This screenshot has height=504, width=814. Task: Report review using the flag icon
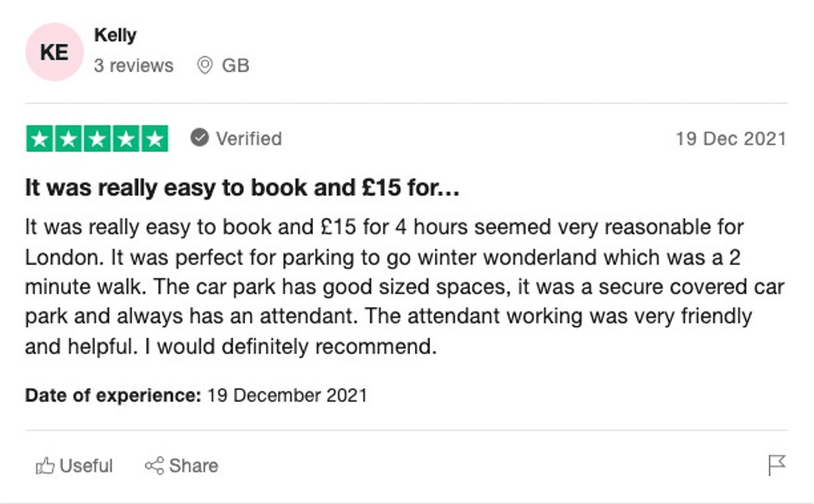(x=777, y=465)
